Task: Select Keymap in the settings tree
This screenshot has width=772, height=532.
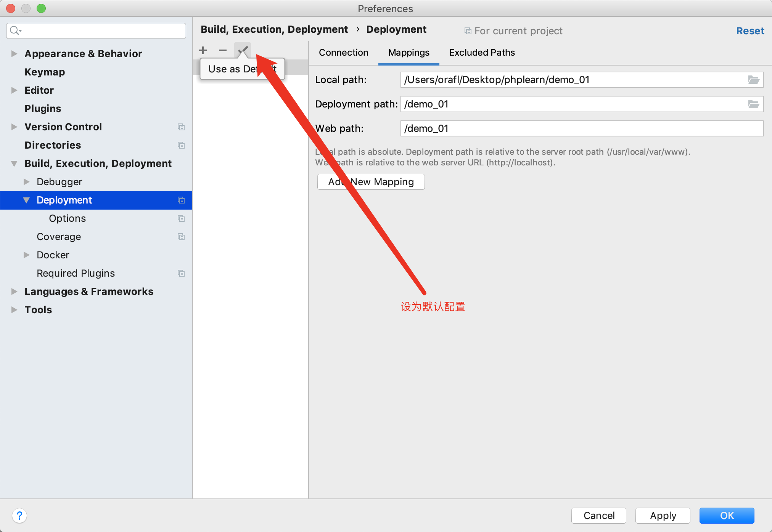Action: point(45,72)
